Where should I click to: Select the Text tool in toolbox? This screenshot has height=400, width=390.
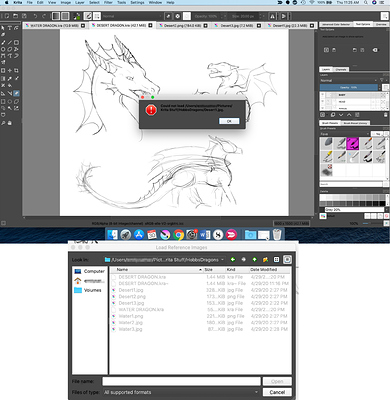[10, 28]
